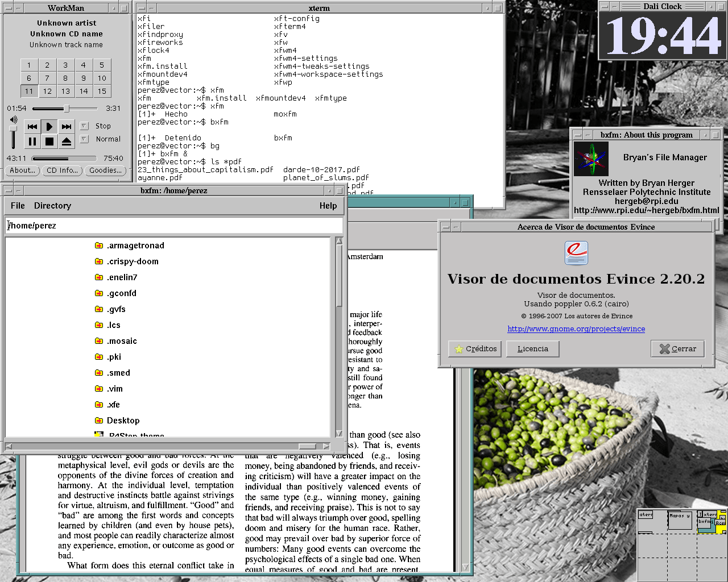Click the Unknown track name label
Image resolution: width=728 pixels, height=582 pixels.
(67, 45)
